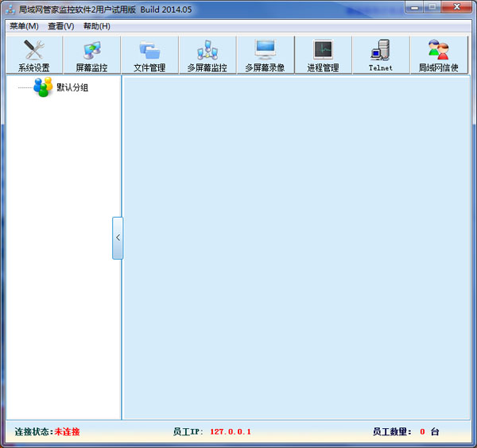
Task: Open the 菜单(M) menu
Action: [24, 26]
